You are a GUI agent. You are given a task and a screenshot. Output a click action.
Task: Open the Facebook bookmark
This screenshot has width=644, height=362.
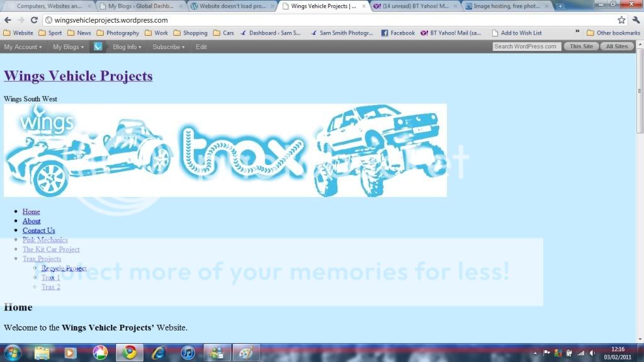coord(398,33)
